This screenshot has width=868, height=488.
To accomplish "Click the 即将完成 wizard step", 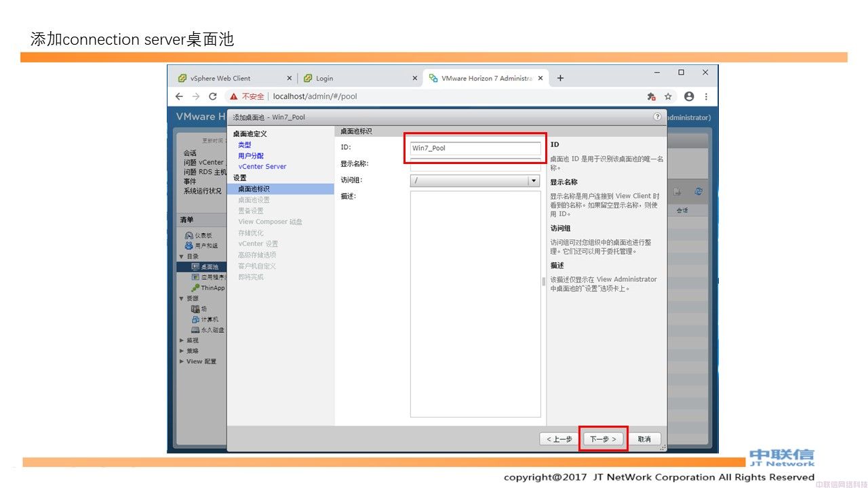I will (x=250, y=277).
